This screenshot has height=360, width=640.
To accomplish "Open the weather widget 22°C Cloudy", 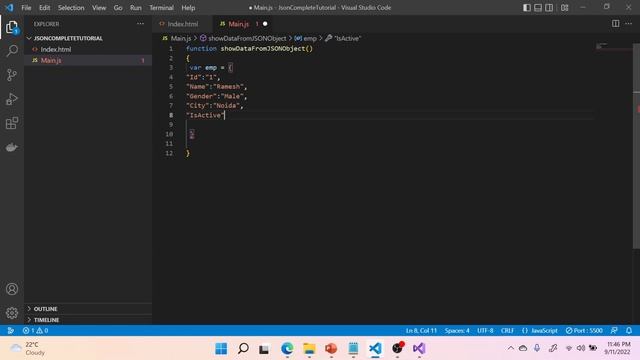I will pyautogui.click(x=28, y=349).
